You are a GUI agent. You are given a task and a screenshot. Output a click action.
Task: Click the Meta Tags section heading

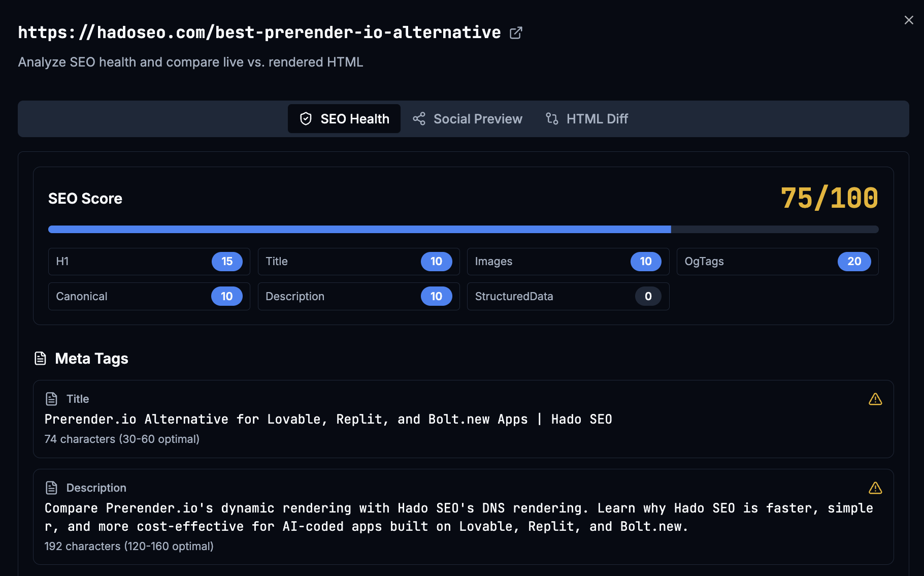point(91,359)
